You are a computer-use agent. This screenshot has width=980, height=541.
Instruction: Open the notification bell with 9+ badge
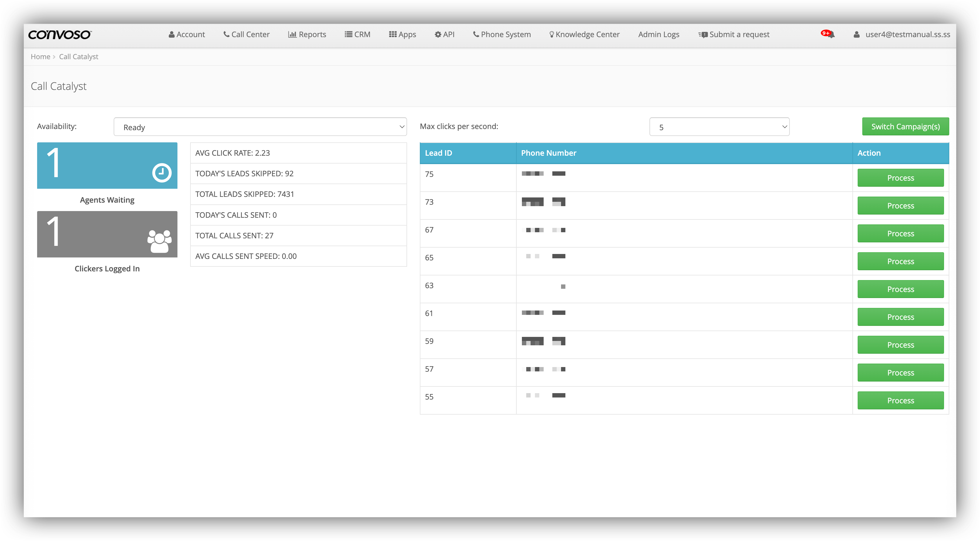tap(828, 34)
